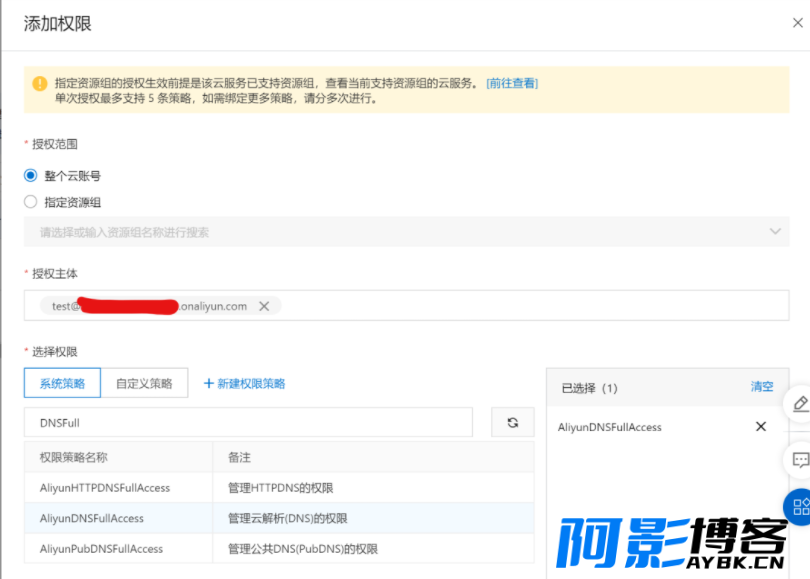This screenshot has height=579, width=810.
Task: Remove AliyunDNSFullAccess from selected list
Action: (x=761, y=426)
